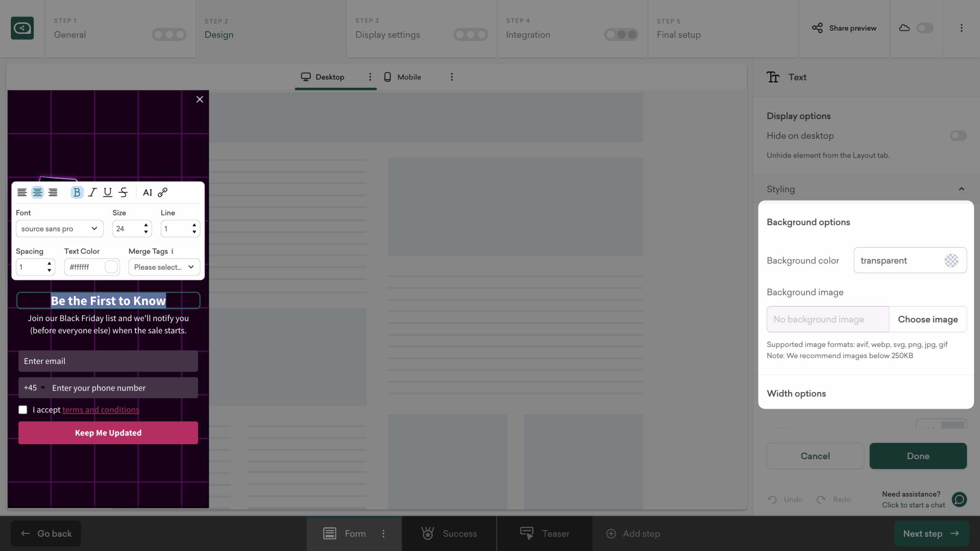Open the AI text assistant
The image size is (980, 551).
coord(148,192)
